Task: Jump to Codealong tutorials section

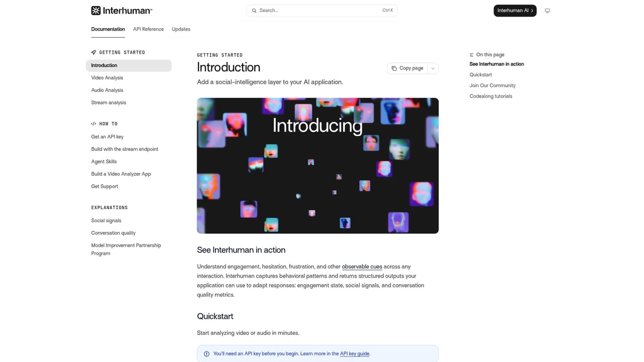Action: click(x=491, y=97)
